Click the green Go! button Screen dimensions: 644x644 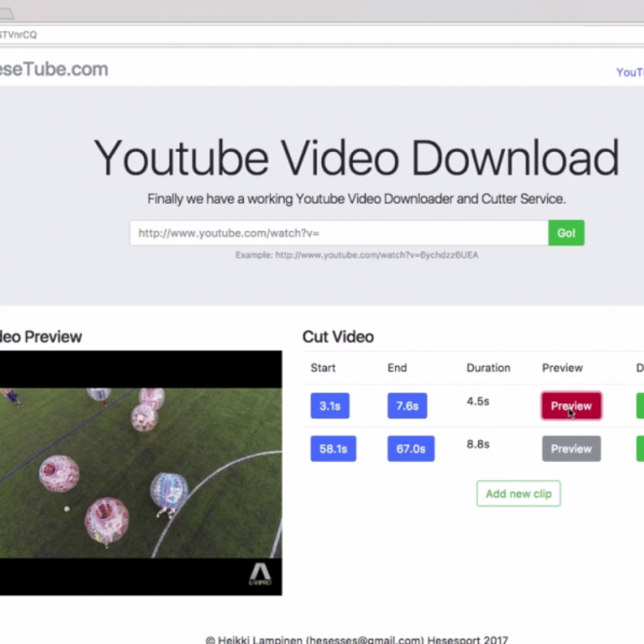click(x=566, y=233)
